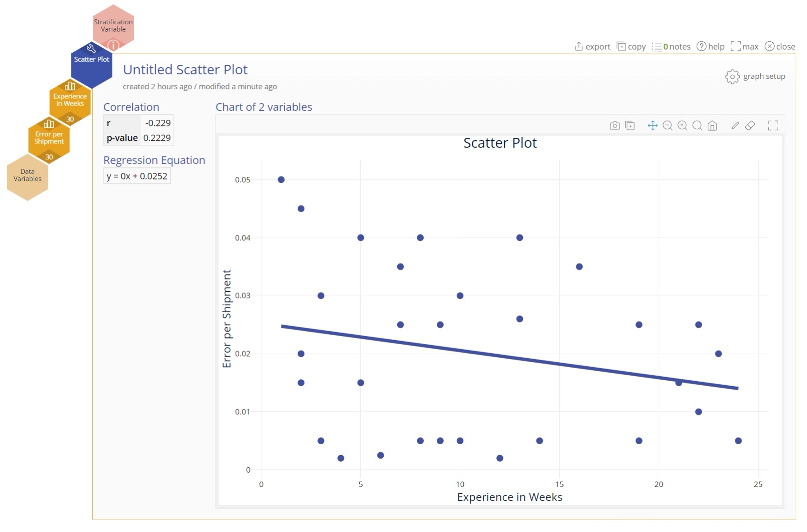This screenshot has height=532, width=807.
Task: Open the help link
Action: pyautogui.click(x=710, y=46)
